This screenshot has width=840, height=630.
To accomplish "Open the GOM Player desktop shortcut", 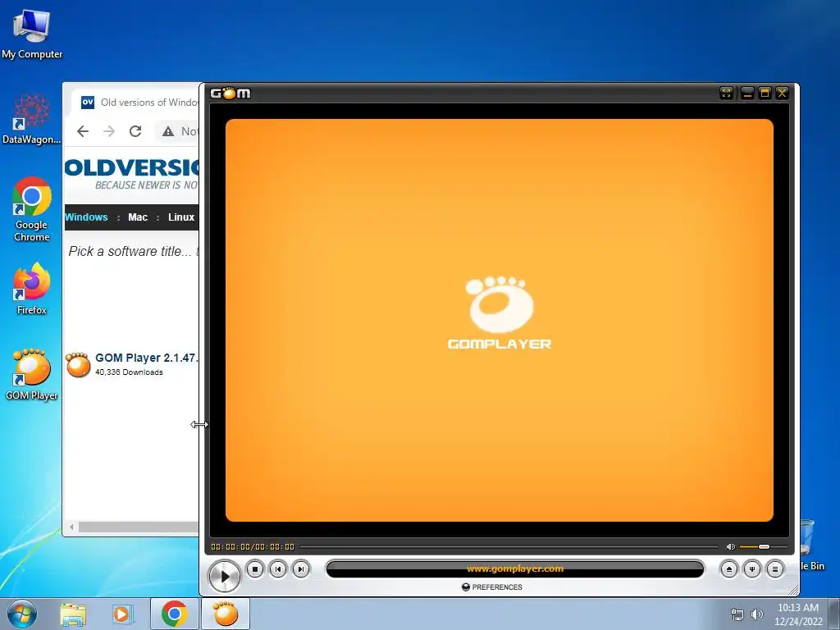I will click(x=32, y=374).
